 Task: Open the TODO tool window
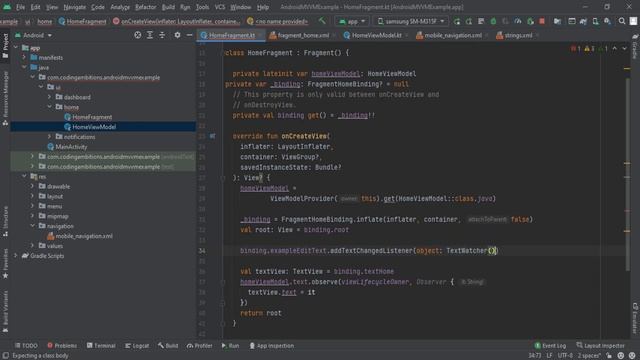point(26,346)
